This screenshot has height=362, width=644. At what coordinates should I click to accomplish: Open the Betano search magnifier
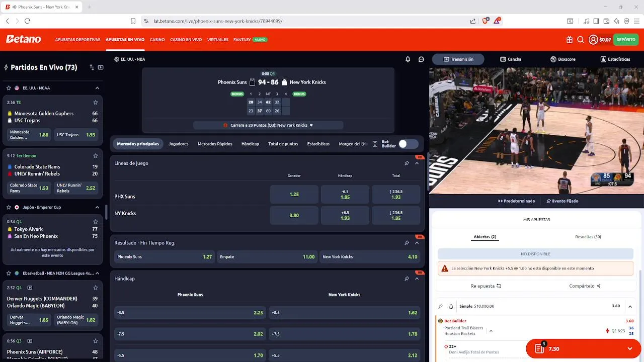[x=581, y=40]
